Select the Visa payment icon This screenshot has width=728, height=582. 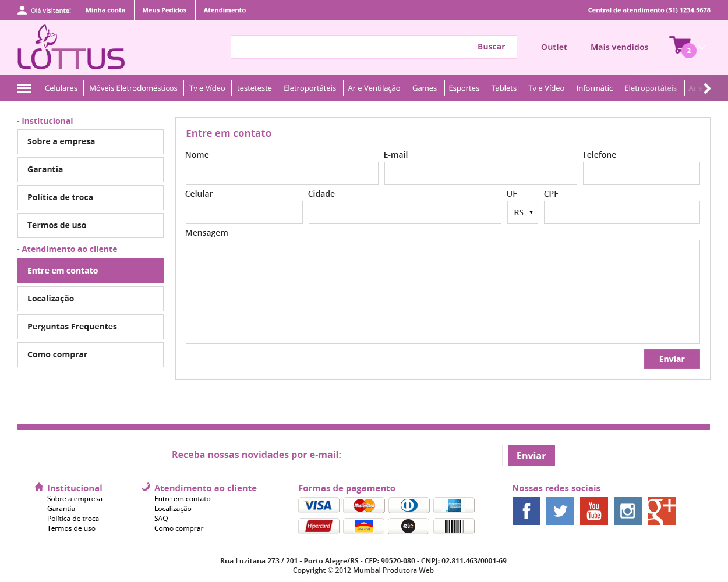(319, 505)
